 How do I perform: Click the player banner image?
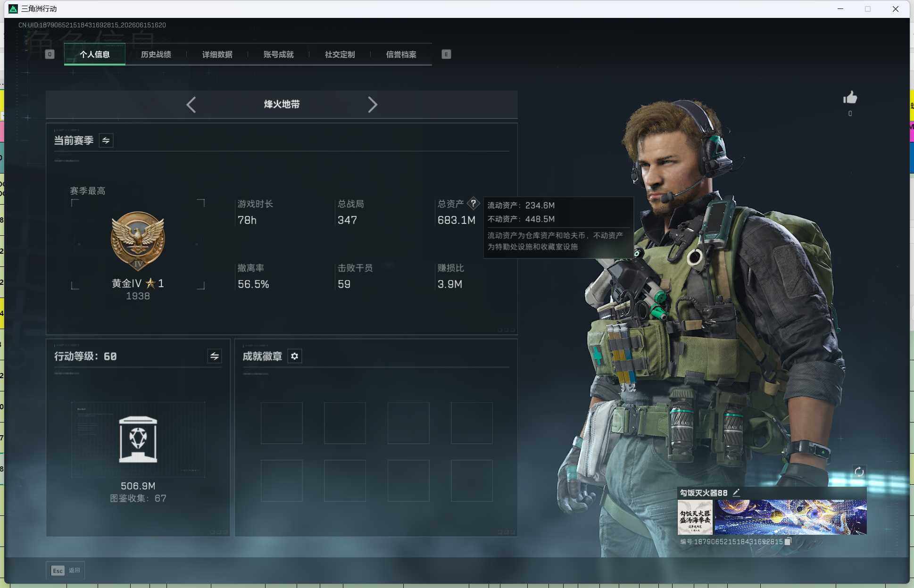coord(790,517)
